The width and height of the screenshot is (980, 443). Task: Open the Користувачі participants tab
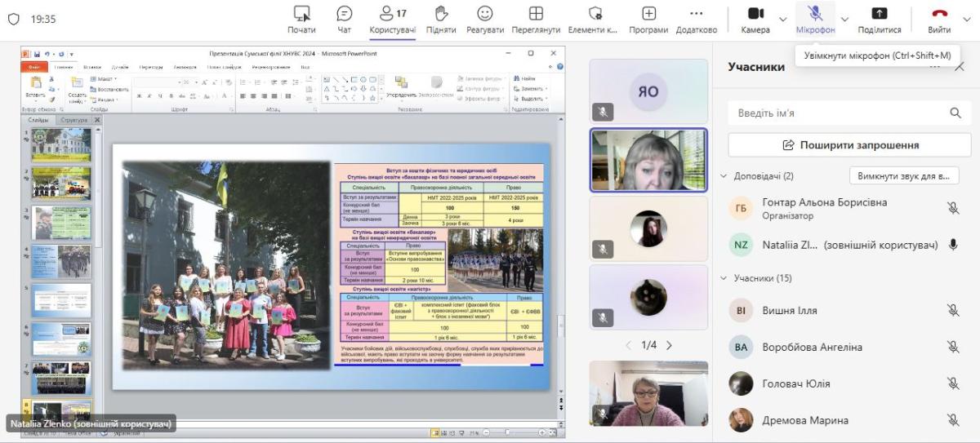click(x=392, y=19)
